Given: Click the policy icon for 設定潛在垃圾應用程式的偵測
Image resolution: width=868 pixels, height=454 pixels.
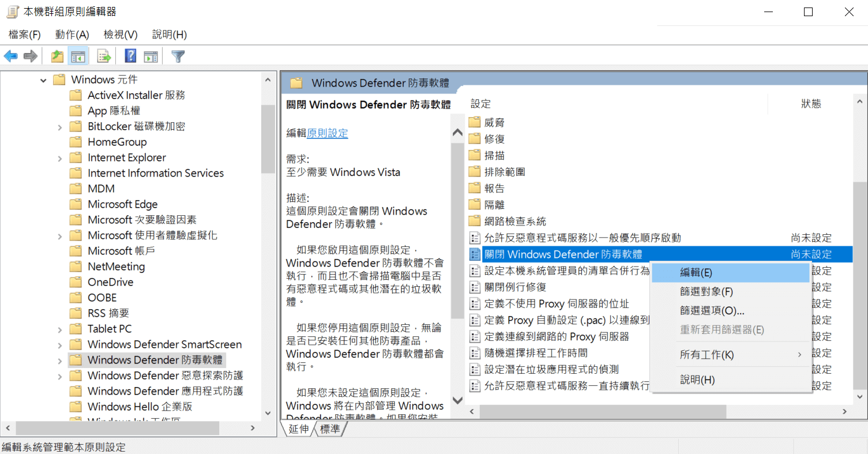Looking at the screenshot, I should click(475, 369).
